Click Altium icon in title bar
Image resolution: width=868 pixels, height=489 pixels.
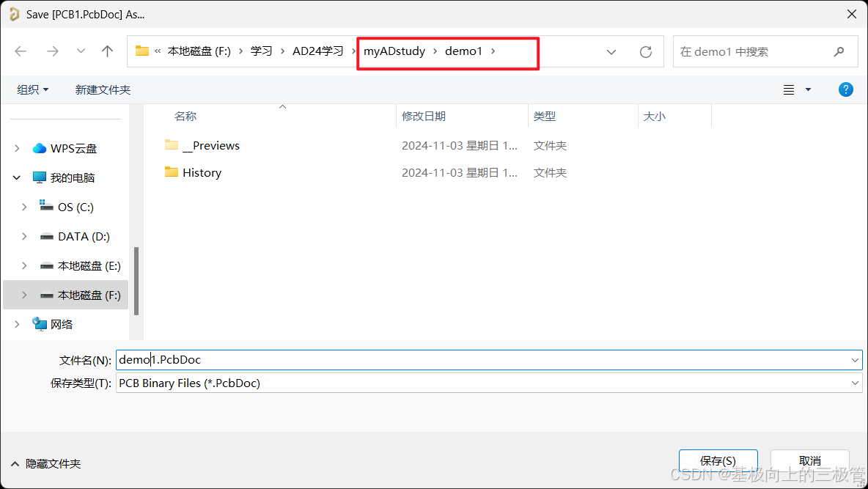pos(15,15)
